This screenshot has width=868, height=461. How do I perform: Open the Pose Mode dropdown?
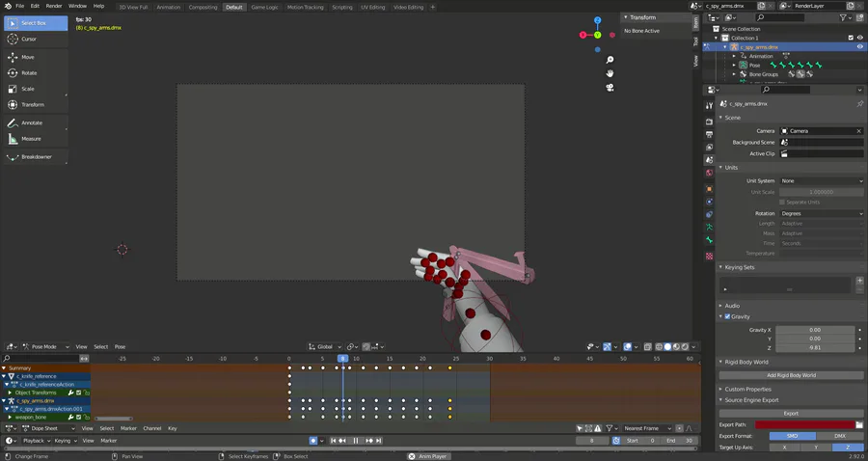(x=46, y=347)
